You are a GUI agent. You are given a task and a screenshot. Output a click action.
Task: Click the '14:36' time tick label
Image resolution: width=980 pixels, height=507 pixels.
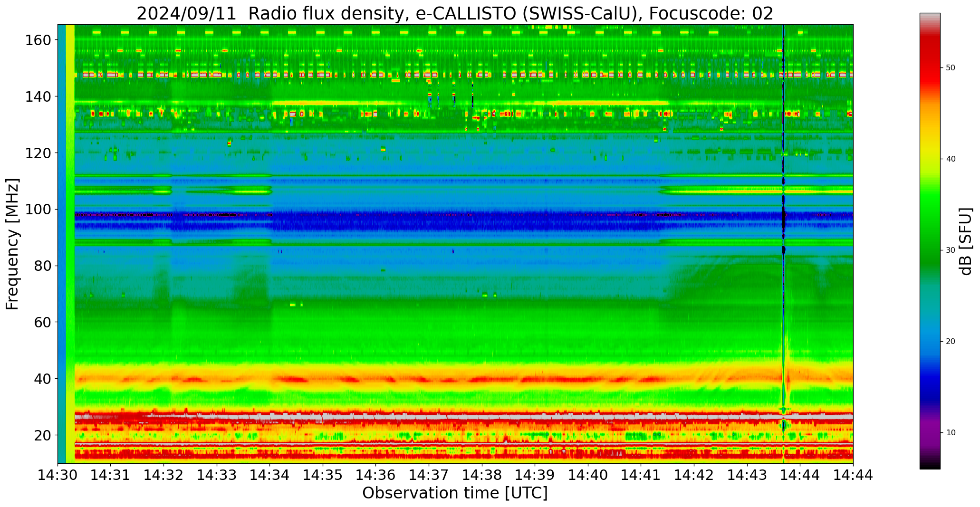tap(376, 475)
